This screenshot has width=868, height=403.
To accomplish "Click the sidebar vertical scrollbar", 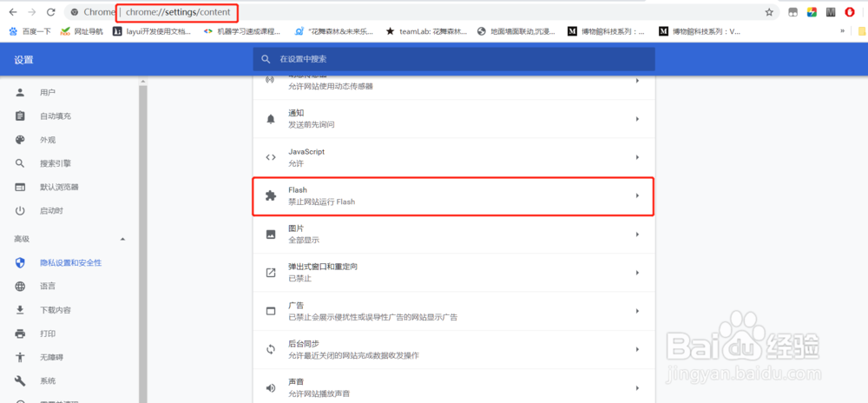I will (x=143, y=243).
